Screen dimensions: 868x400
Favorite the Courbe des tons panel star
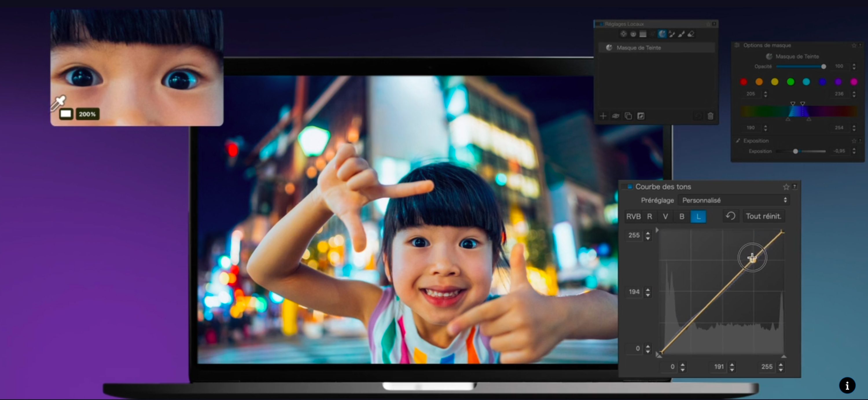[786, 187]
